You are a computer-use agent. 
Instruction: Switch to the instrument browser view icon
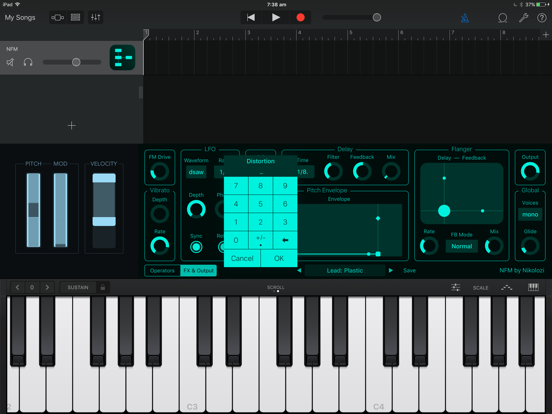57,17
